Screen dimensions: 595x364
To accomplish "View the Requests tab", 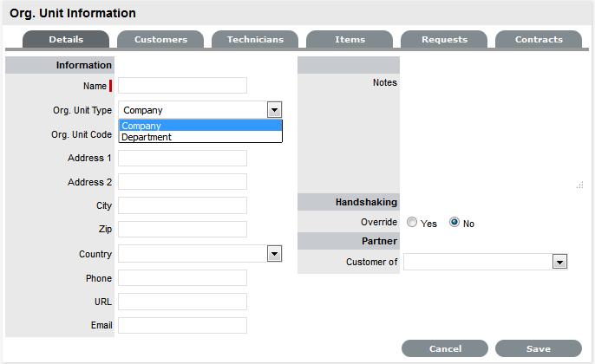I will coord(444,40).
